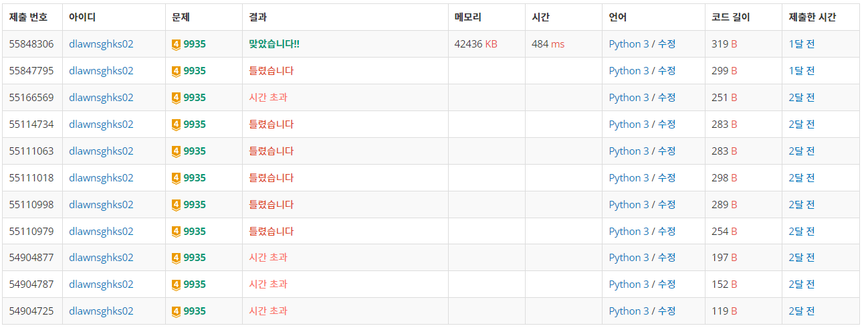View Python 3 source of submission 55110998
The image size is (868, 328).
(x=629, y=205)
